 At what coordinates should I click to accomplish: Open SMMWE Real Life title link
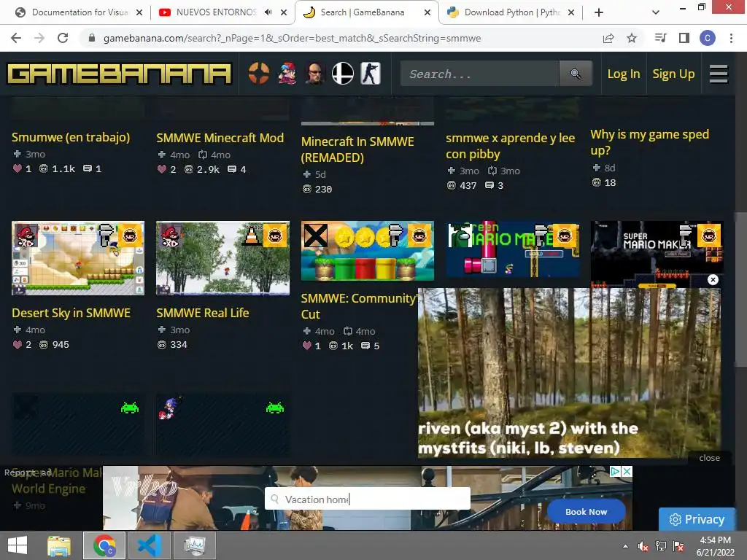pos(203,313)
